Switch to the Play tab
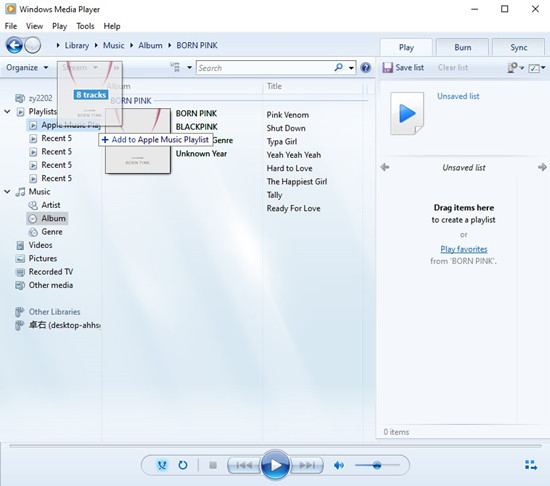This screenshot has width=550, height=486. coord(406,47)
